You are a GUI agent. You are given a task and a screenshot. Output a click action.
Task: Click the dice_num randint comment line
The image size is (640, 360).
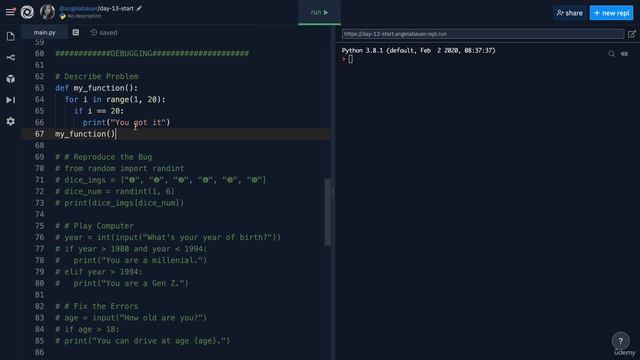115,191
